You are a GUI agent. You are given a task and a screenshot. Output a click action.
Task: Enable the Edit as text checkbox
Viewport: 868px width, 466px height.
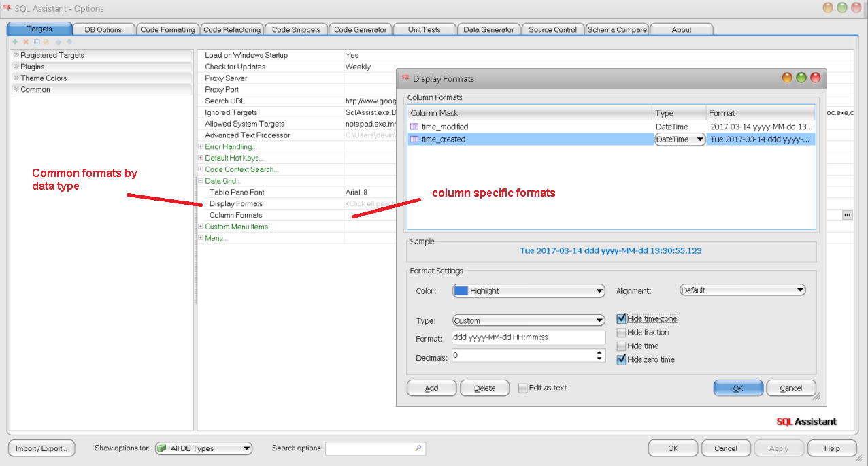coord(522,388)
